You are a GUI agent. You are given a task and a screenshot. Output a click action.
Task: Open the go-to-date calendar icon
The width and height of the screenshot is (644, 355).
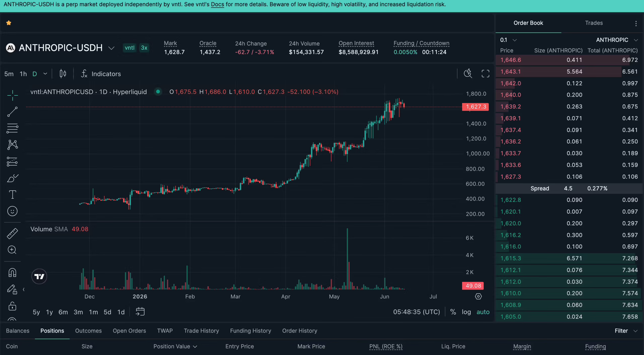coord(140,312)
